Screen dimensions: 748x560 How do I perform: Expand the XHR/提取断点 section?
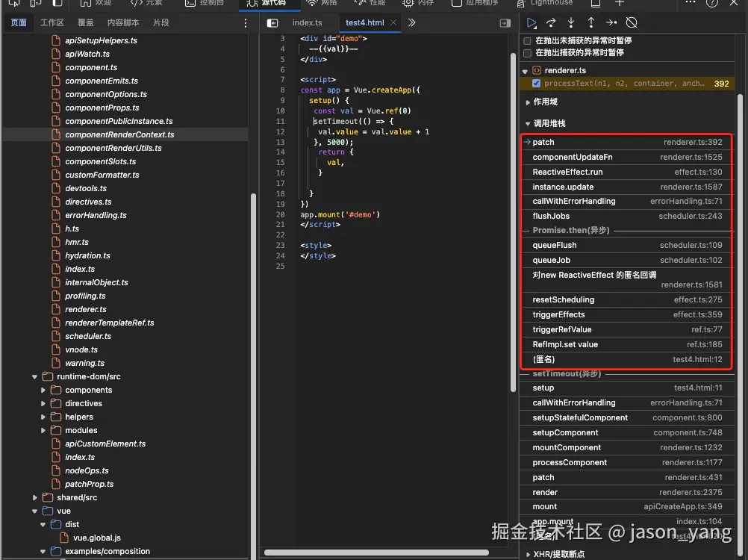click(x=528, y=554)
